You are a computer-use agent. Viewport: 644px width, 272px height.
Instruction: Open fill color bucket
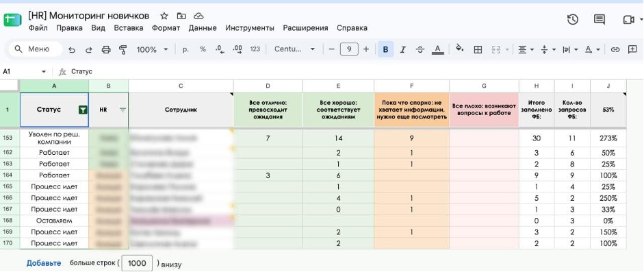(x=460, y=49)
